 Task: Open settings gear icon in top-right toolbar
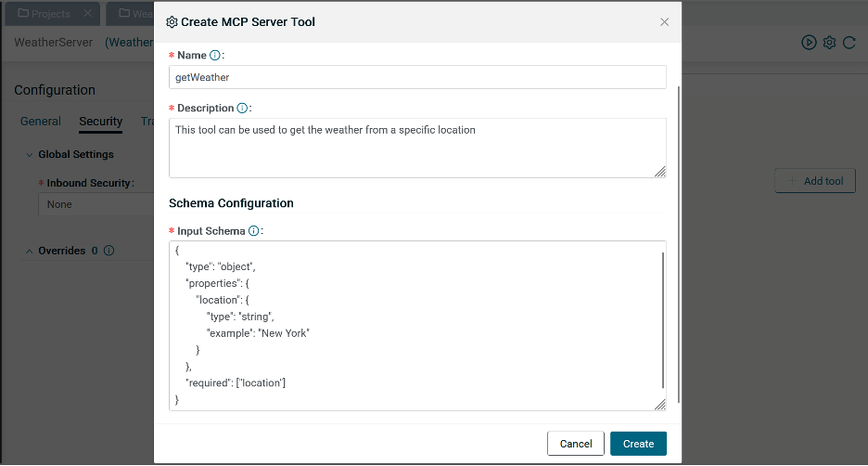pos(829,43)
